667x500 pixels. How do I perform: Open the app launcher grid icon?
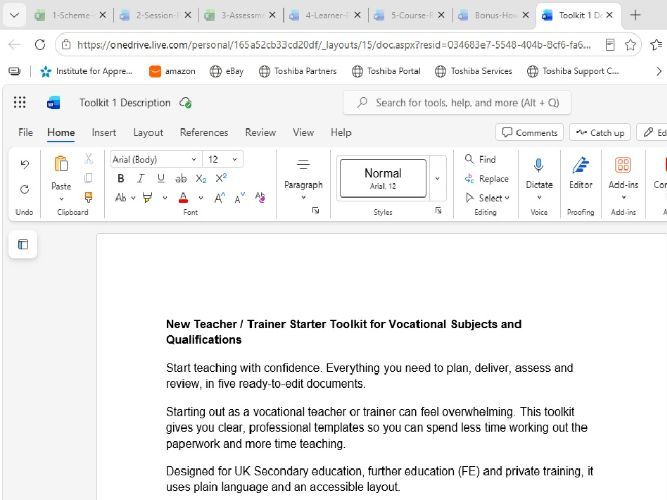coord(20,103)
